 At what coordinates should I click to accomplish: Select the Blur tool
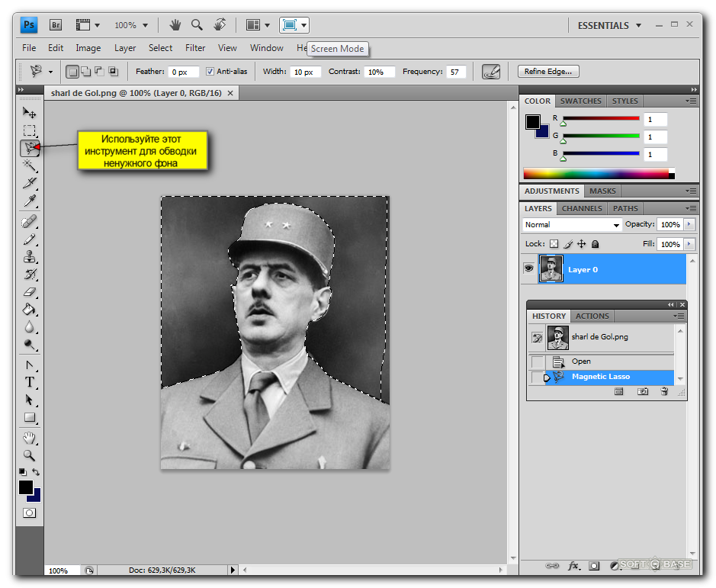coord(29,327)
